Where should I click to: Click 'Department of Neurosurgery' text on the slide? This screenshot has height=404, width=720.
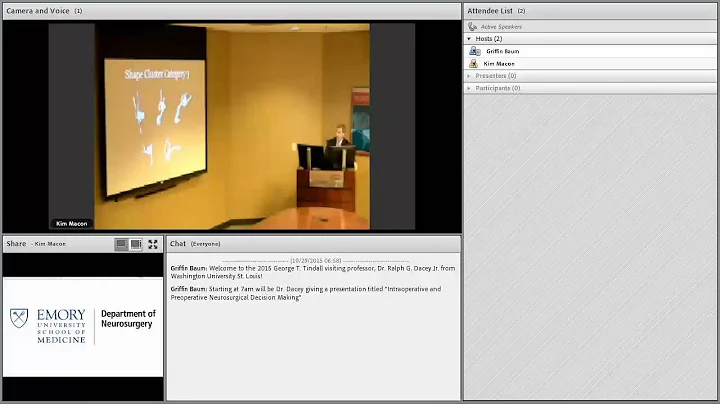(x=128, y=319)
